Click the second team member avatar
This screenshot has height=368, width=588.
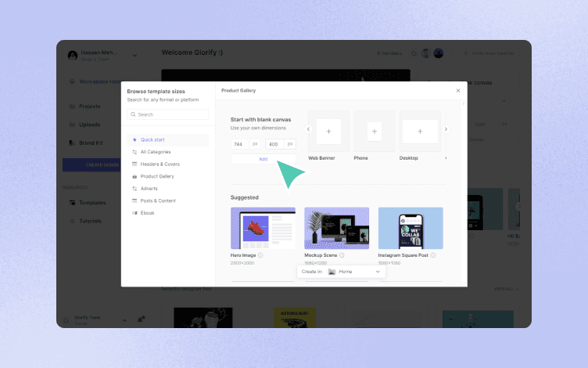tap(439, 53)
